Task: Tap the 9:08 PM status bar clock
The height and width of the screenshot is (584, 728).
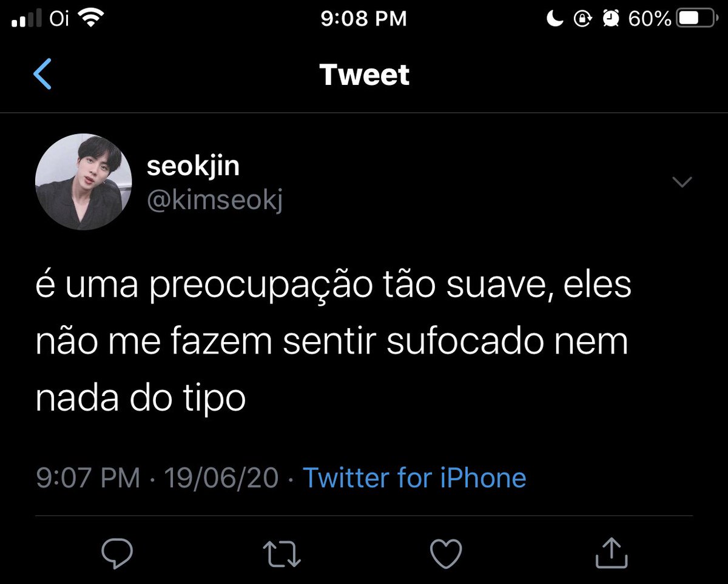Action: click(x=363, y=19)
